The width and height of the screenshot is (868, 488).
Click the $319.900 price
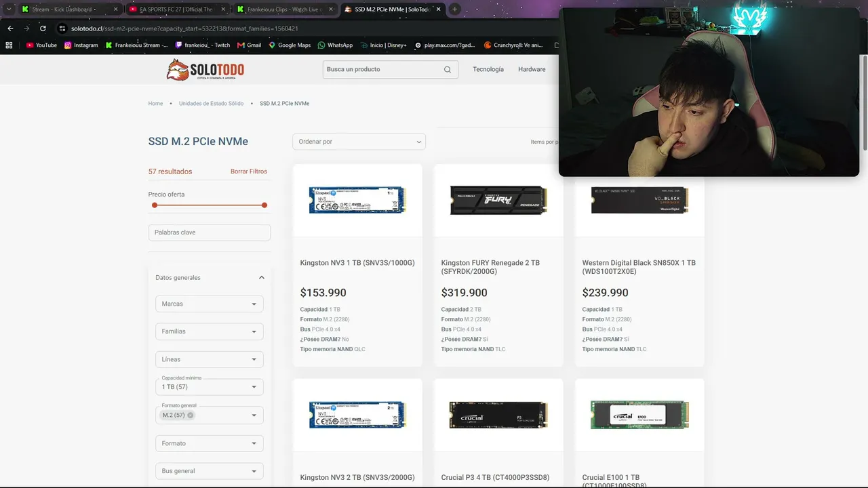coord(465,293)
